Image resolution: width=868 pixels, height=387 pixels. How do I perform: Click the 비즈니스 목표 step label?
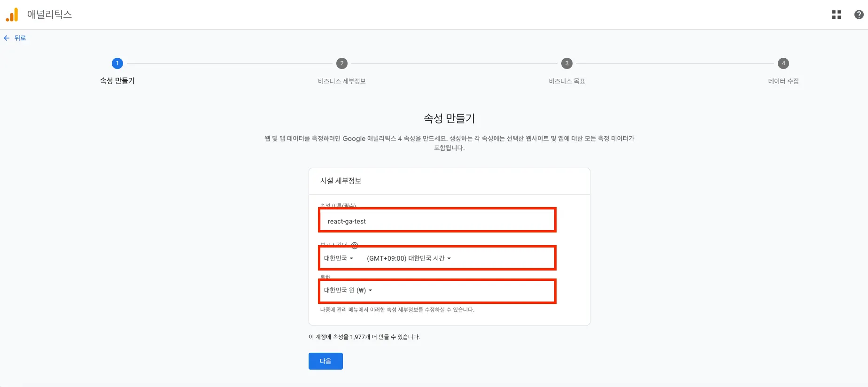567,81
